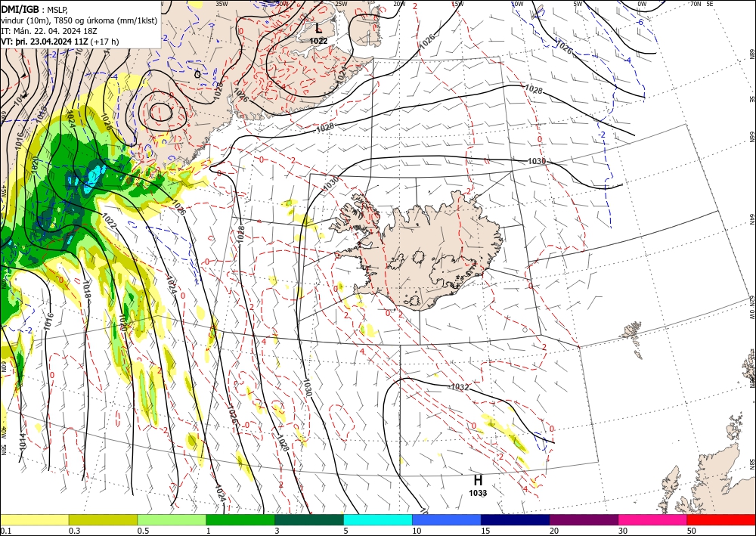Click the "1032" isobar label

459,386
